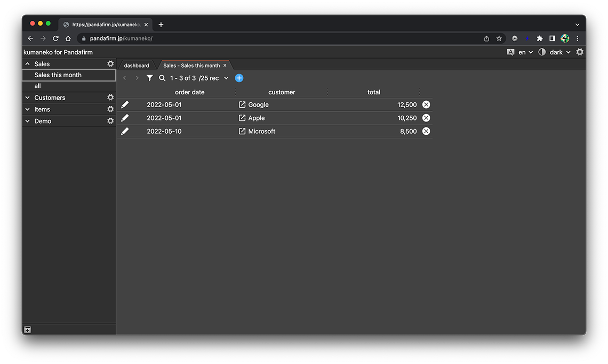Click the search magnifier icon
The height and width of the screenshot is (364, 608).
tap(162, 78)
